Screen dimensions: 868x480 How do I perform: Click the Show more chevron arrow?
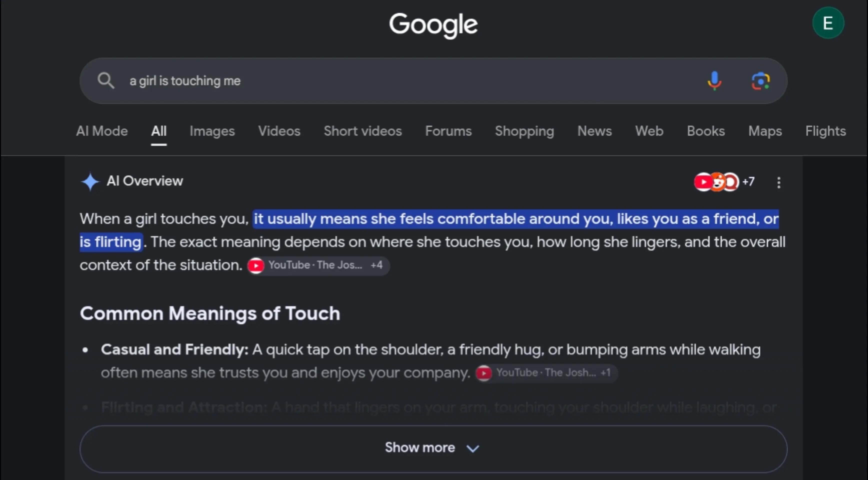472,448
